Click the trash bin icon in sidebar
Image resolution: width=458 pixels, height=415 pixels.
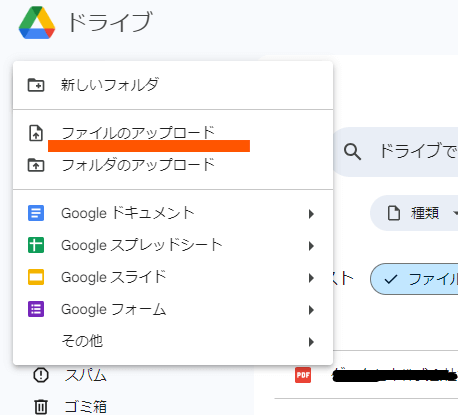click(x=41, y=407)
